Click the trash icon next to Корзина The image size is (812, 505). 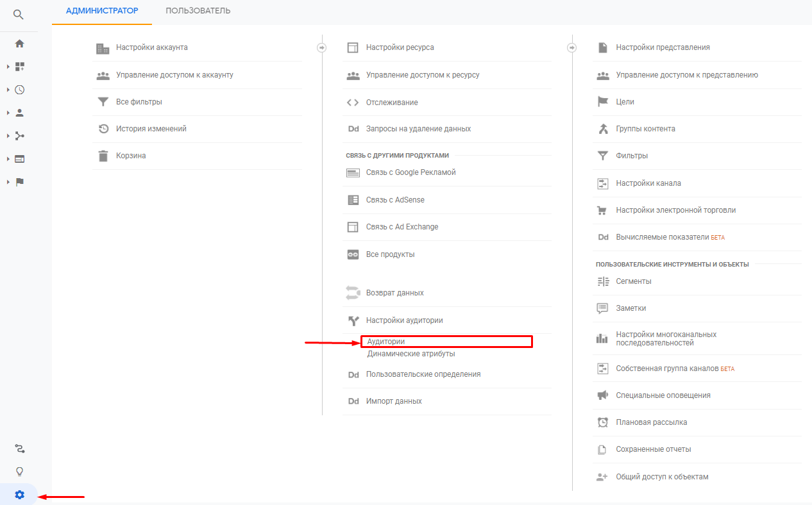(103, 156)
